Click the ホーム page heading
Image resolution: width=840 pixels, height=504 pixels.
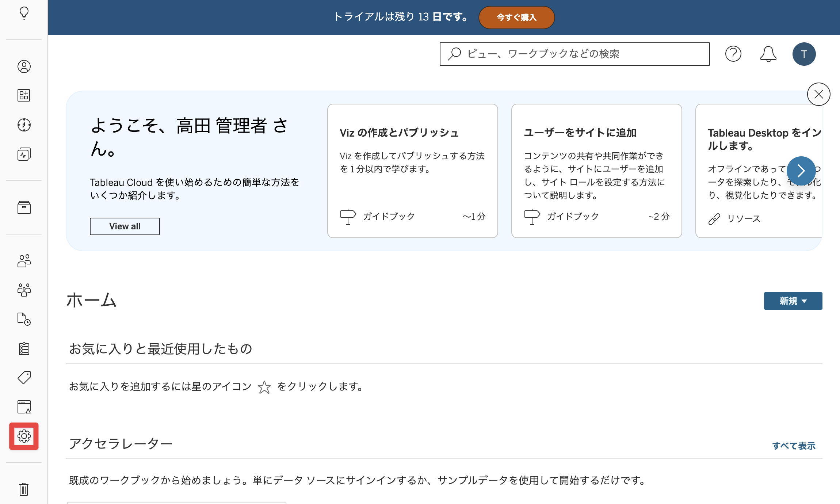[x=91, y=300]
